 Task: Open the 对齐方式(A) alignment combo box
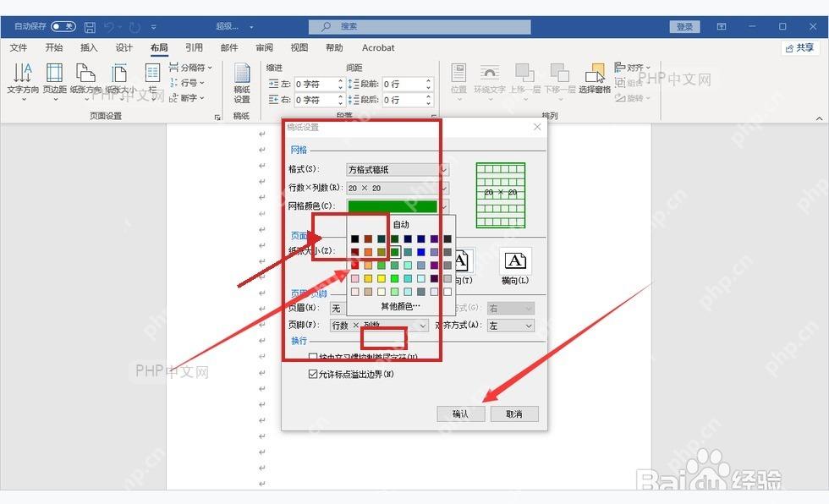tap(511, 326)
